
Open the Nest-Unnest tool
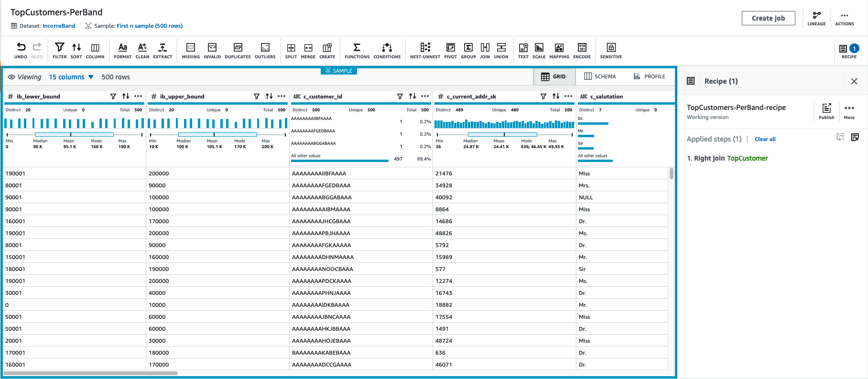coord(425,50)
